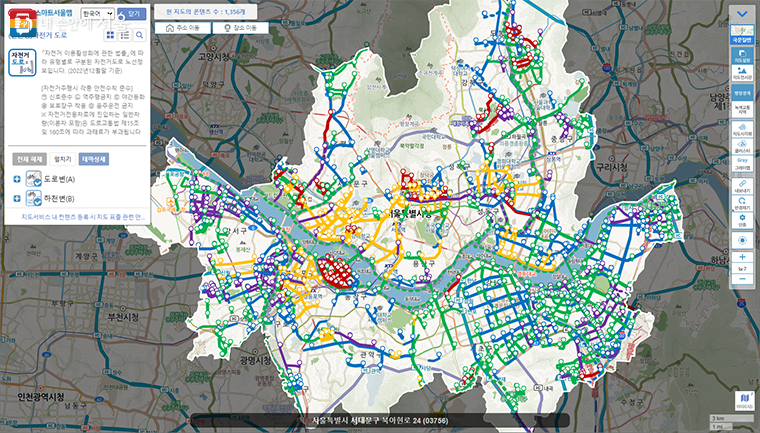Screen dimensions: 760x433
Task: Zoom out with the minus button
Action: pos(742,279)
